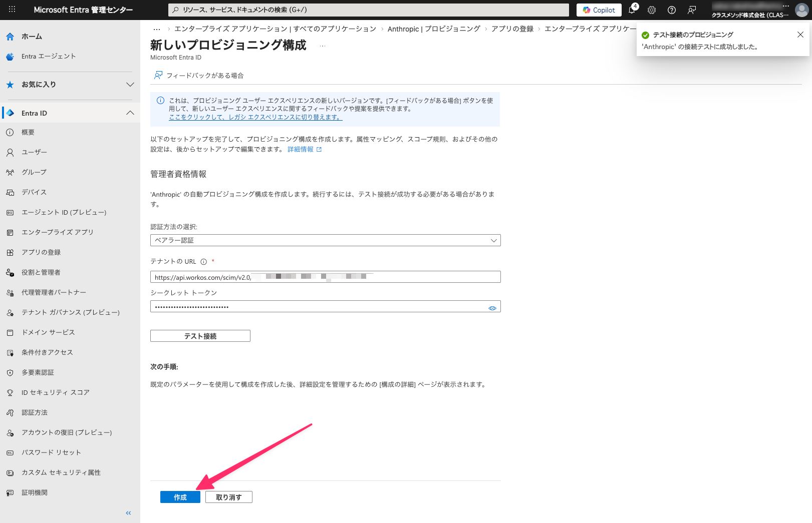Open the notifications bell icon
This screenshot has height=523, width=812.
point(632,10)
